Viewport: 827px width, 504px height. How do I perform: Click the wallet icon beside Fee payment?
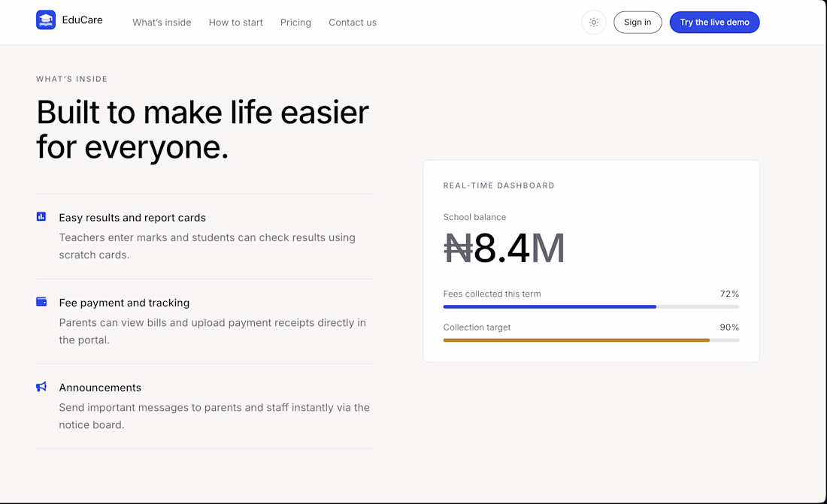(x=41, y=301)
